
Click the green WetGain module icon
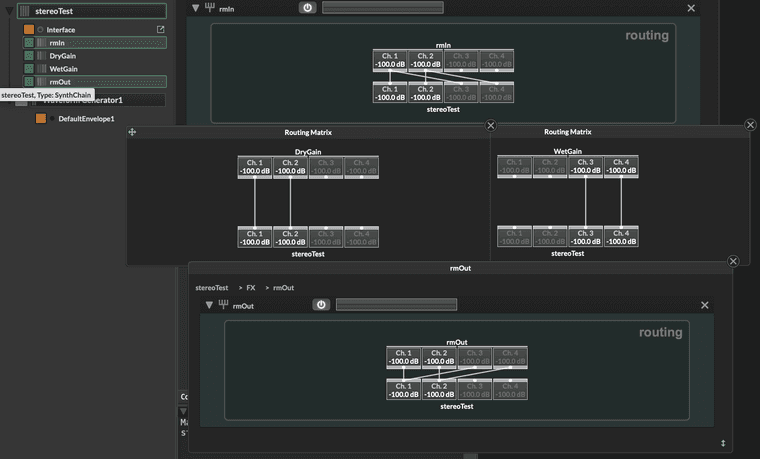coord(29,69)
